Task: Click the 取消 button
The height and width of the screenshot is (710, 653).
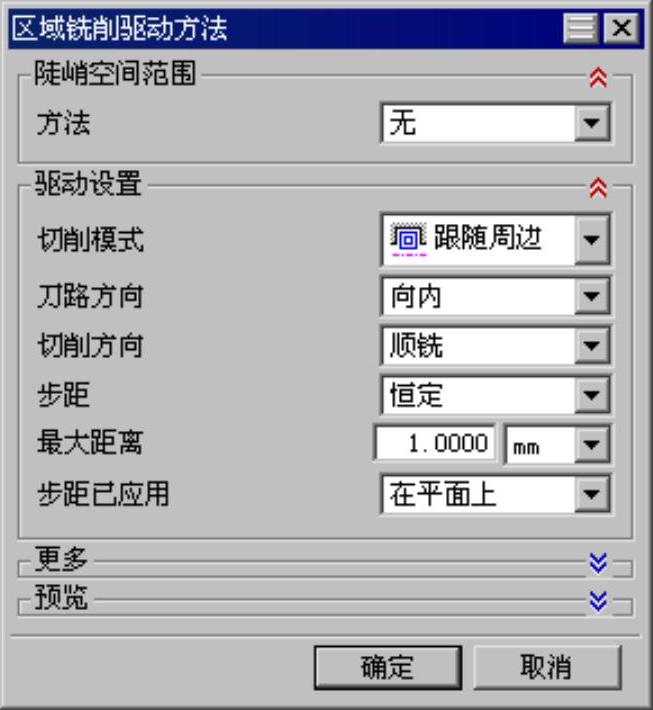Action: (x=547, y=667)
